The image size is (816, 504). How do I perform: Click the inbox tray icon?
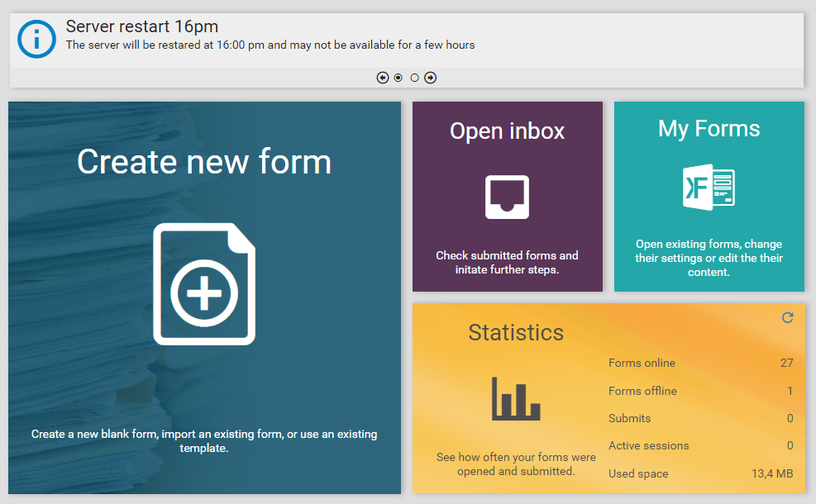507,197
